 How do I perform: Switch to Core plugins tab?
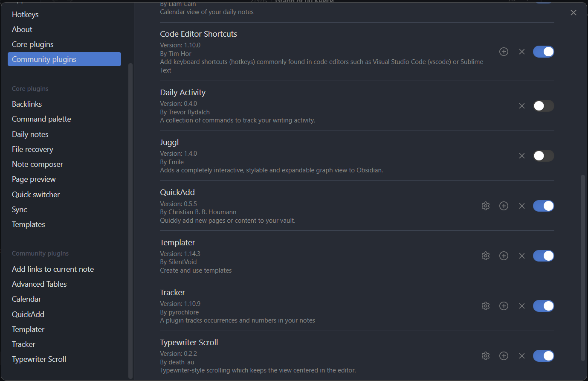(64, 44)
